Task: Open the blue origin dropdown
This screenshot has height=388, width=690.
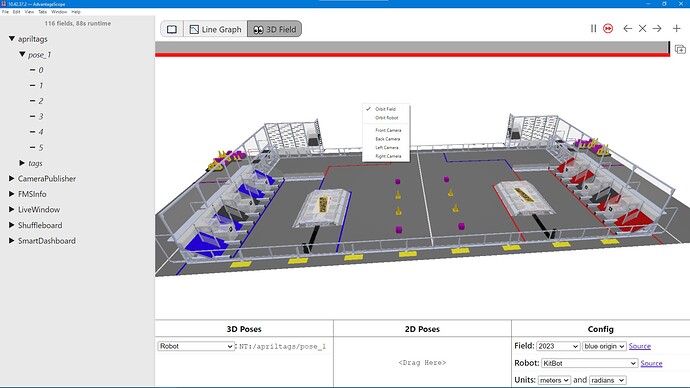Action: (x=604, y=346)
